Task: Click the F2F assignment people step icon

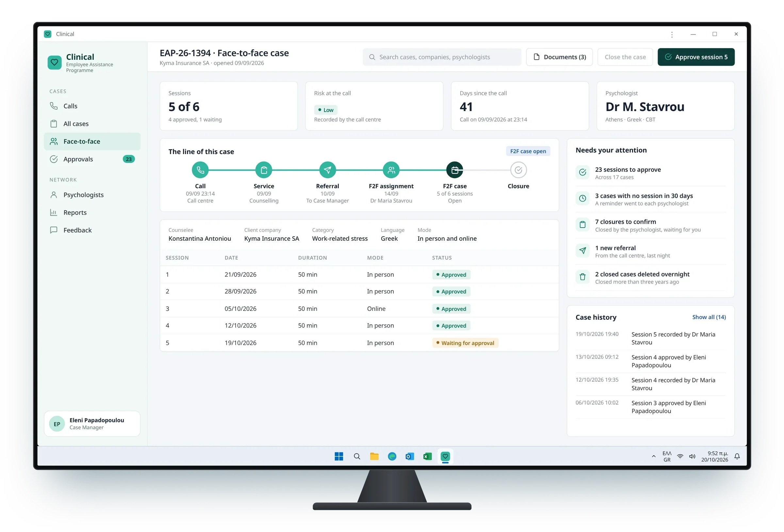Action: click(x=391, y=170)
